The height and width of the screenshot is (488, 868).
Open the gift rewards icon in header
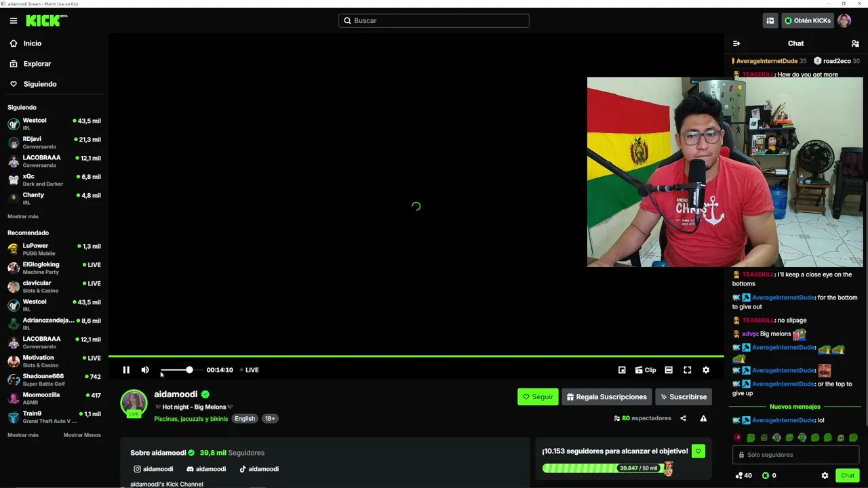tap(770, 21)
